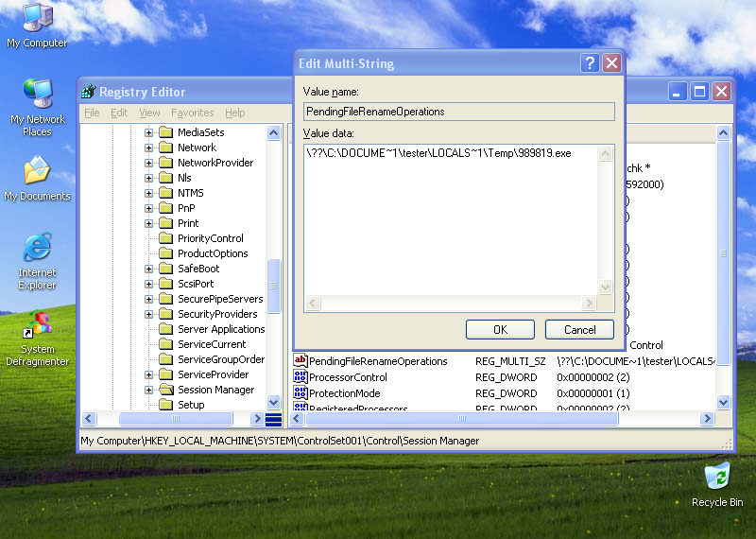Click tree pane horizontal scroll right arrow

coord(257,418)
